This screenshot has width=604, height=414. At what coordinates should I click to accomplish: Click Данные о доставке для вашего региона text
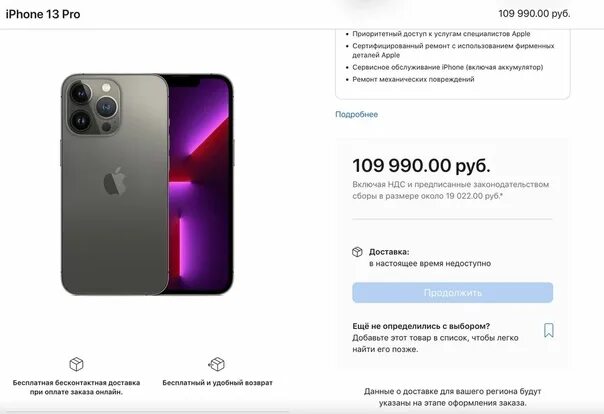(453, 397)
